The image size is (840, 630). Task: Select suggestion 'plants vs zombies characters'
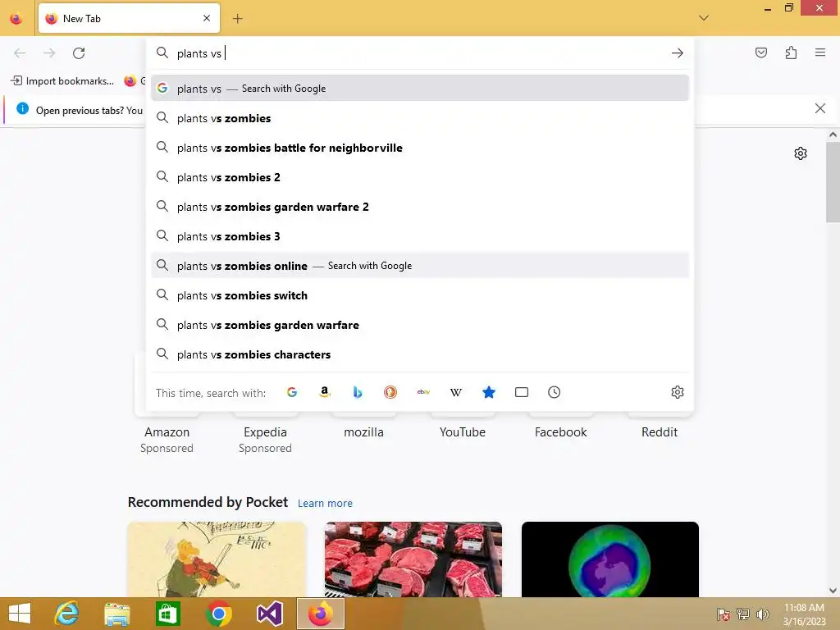tap(420, 354)
